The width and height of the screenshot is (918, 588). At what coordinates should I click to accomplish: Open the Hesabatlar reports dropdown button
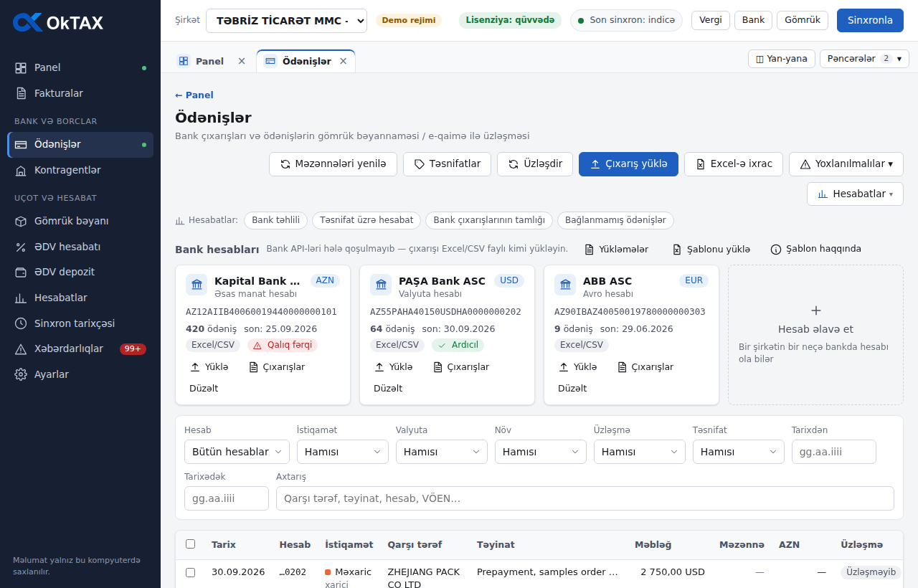tap(855, 194)
